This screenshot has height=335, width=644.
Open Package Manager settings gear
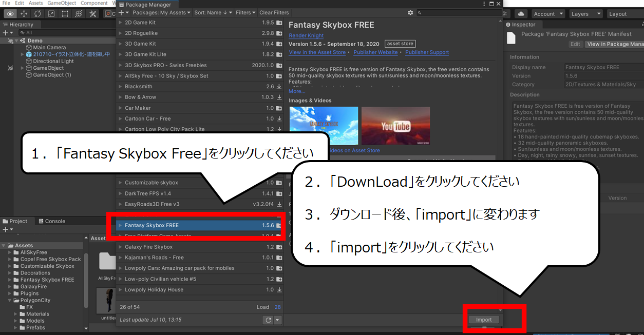410,12
